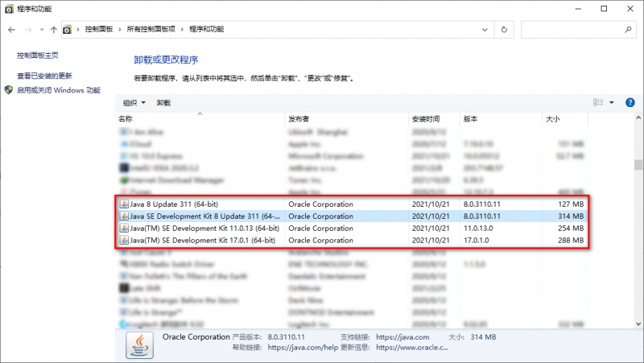Click the 程序和功能 breadcrumb

[x=207, y=29]
